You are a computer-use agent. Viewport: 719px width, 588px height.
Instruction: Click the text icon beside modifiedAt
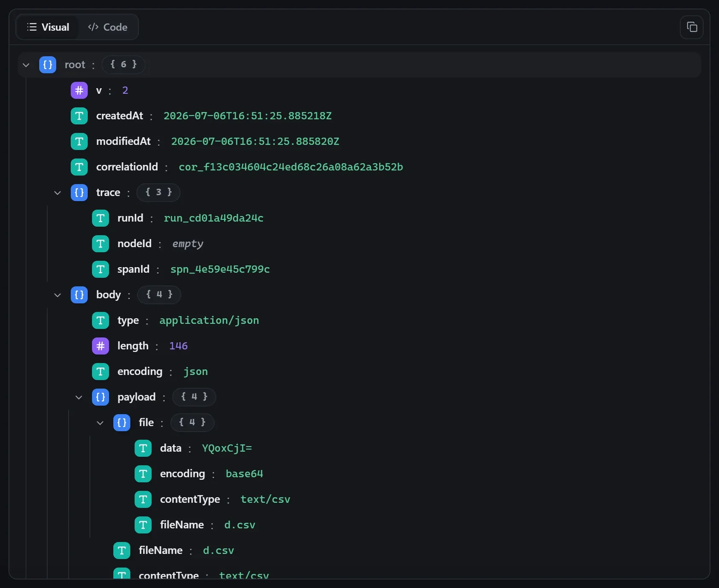click(x=79, y=141)
